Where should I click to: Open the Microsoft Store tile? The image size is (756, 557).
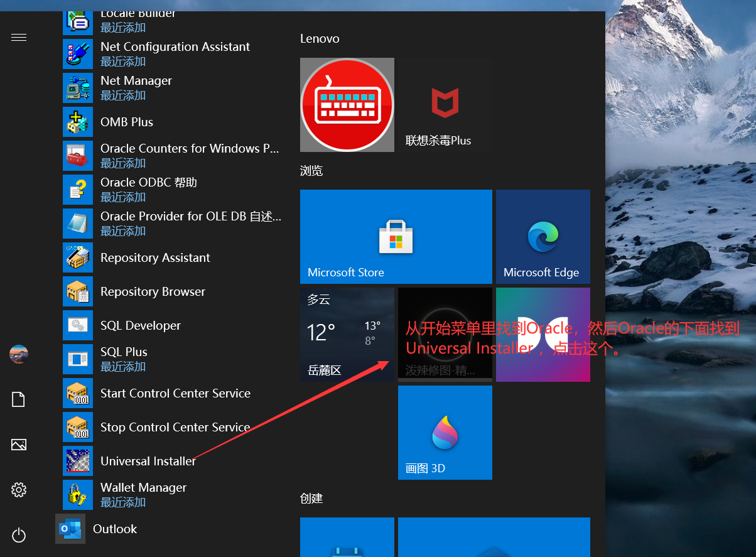396,237
